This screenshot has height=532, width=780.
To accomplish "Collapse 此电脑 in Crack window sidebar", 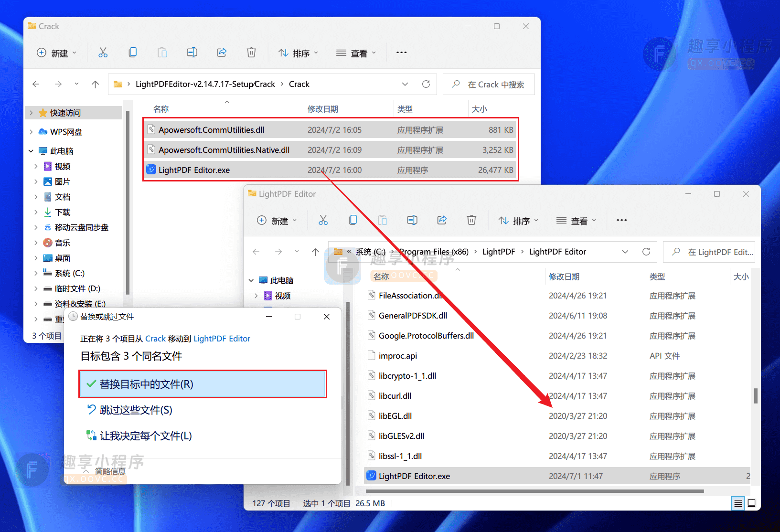I will click(31, 151).
